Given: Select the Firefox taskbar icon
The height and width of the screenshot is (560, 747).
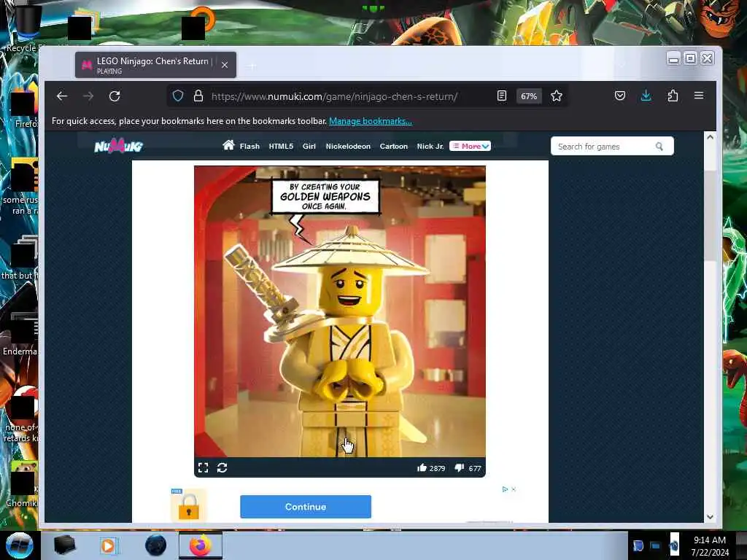Looking at the screenshot, I should pos(201,545).
